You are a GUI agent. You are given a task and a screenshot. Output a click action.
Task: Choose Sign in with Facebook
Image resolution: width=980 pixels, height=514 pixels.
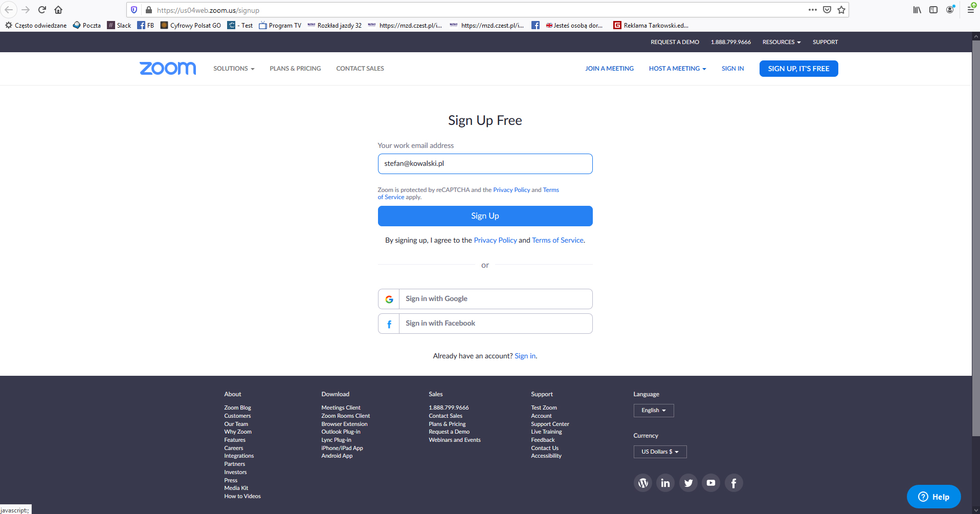click(x=485, y=324)
